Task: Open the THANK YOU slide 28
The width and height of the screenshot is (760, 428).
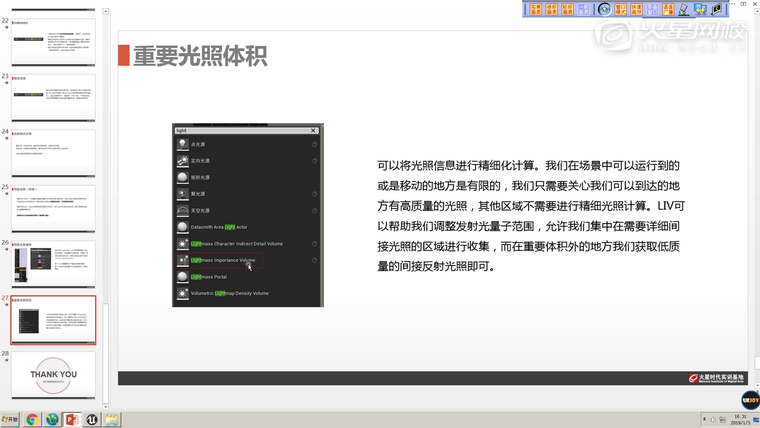Action: [53, 375]
